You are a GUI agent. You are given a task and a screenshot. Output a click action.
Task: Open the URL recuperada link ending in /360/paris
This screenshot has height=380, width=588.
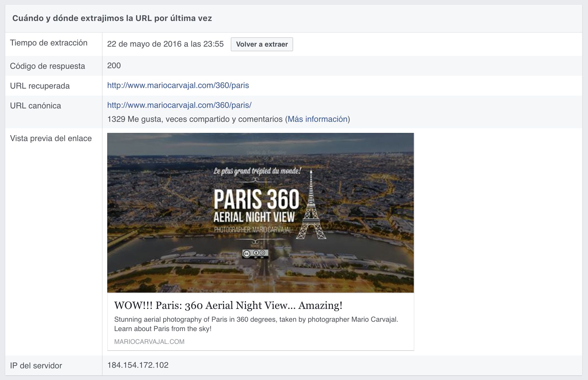[x=178, y=85]
